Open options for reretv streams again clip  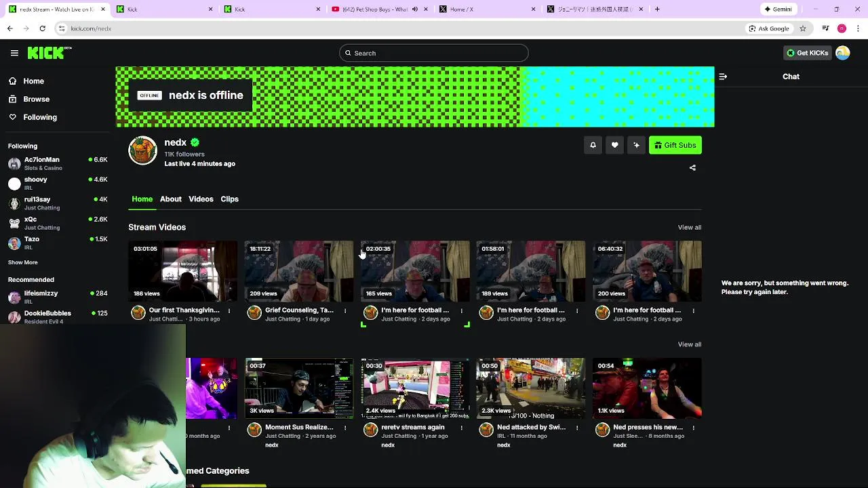461,428
